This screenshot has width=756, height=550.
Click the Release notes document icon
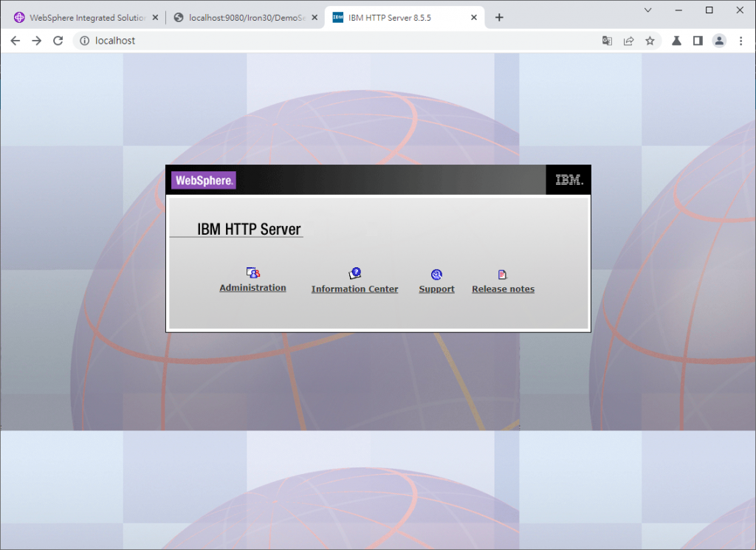point(502,275)
